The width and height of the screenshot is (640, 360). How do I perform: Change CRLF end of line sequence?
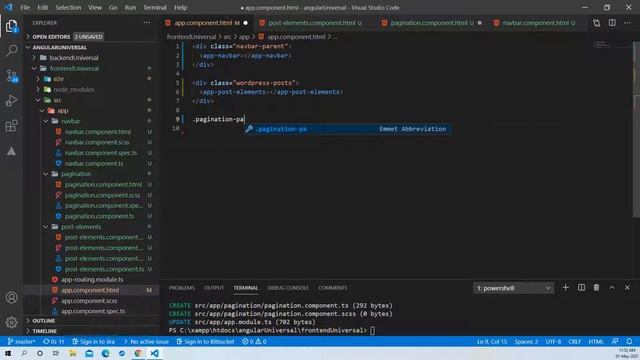click(x=574, y=342)
